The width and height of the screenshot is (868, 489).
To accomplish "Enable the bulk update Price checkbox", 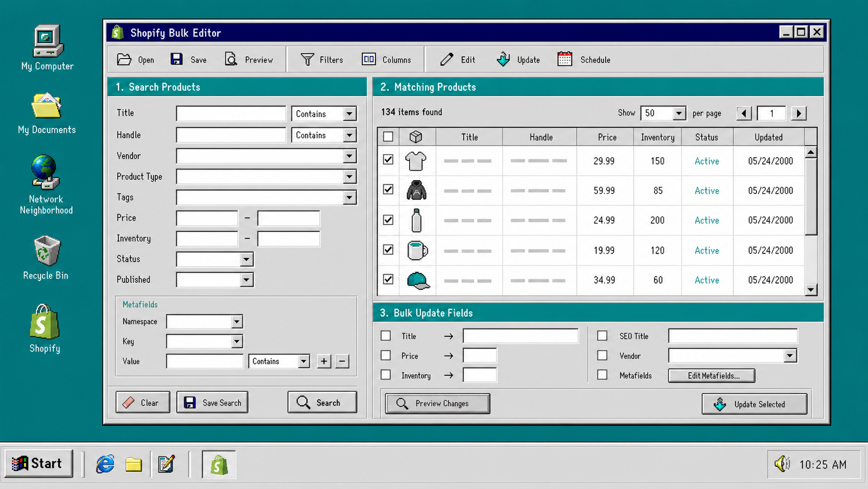I will coord(386,355).
